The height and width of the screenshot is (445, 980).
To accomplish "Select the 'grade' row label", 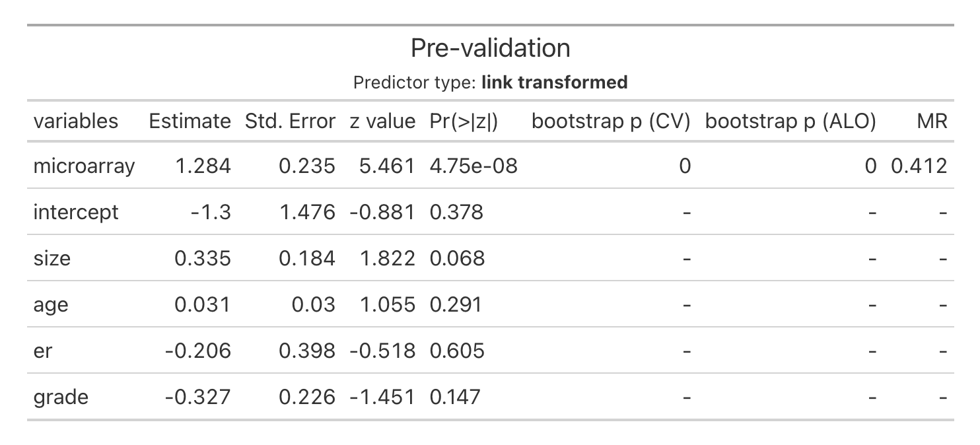I will [61, 397].
